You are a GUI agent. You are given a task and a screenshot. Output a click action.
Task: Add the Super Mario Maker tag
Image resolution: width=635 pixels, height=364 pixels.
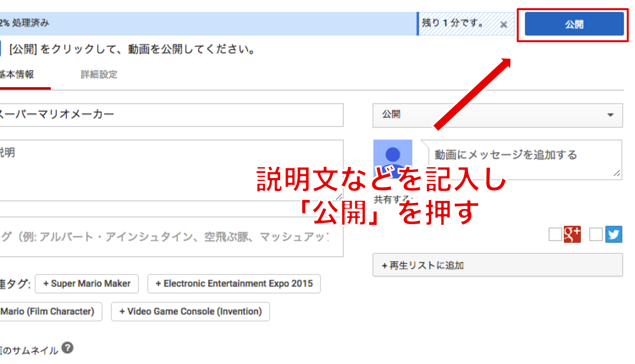click(86, 284)
